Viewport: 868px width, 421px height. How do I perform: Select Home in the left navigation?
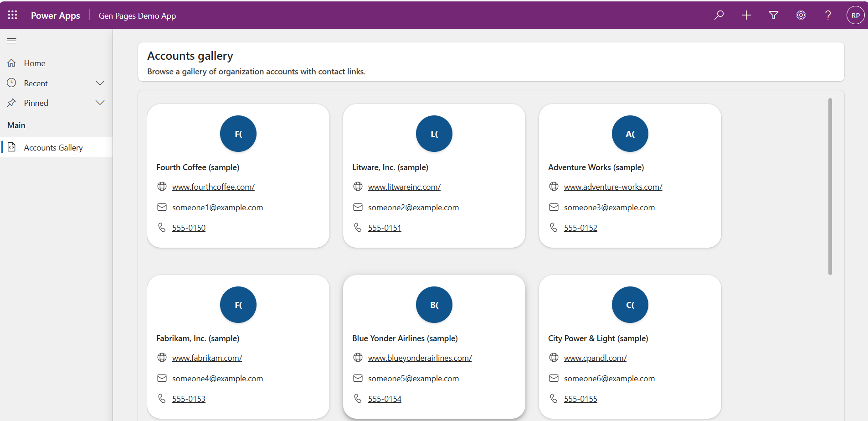[35, 63]
